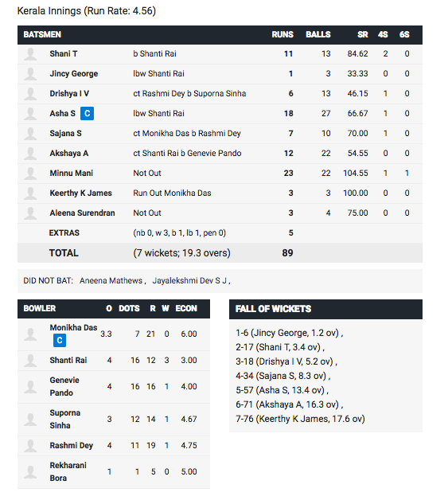Screen dimensions: 448x504
Task: Click Jincy George's player avatar icon
Action: [x=30, y=74]
